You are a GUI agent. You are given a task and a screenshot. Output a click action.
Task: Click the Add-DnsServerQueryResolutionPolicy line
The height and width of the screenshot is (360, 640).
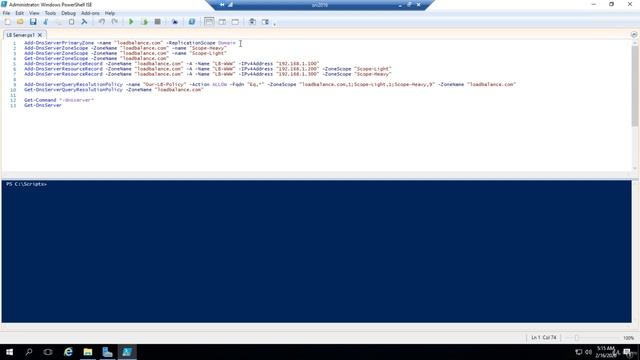pyautogui.click(x=270, y=84)
